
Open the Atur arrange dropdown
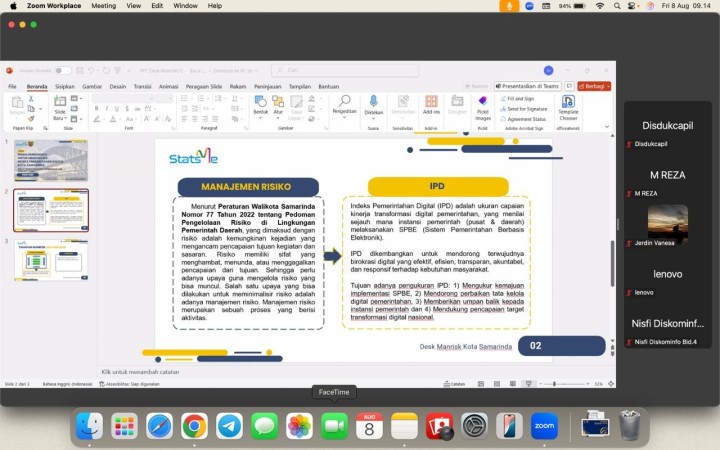[x=278, y=107]
